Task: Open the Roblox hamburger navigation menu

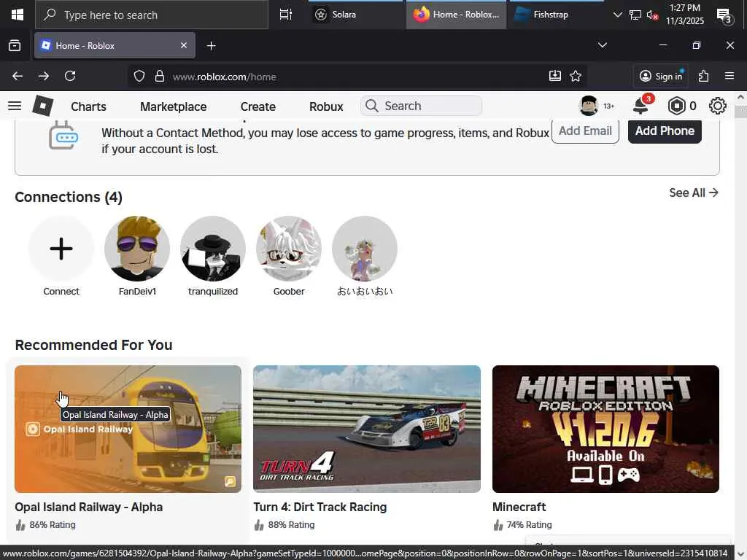Action: (x=15, y=106)
